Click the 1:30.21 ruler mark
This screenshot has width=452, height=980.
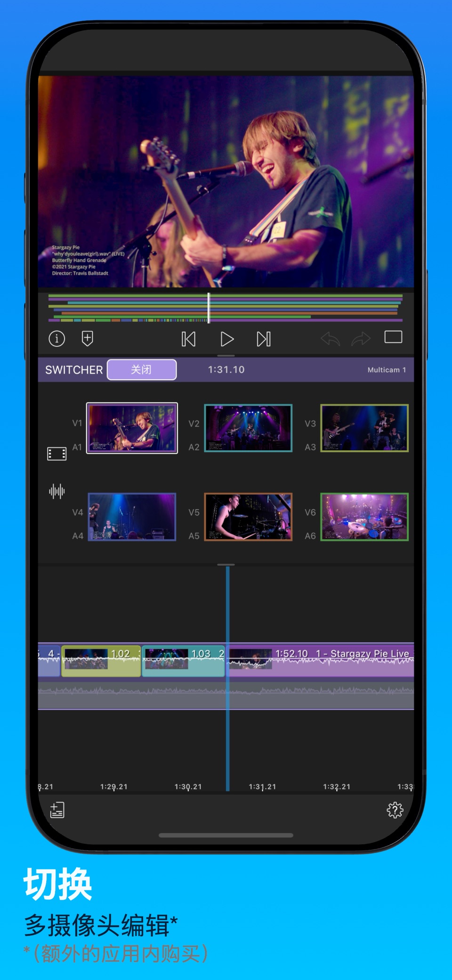[x=188, y=786]
